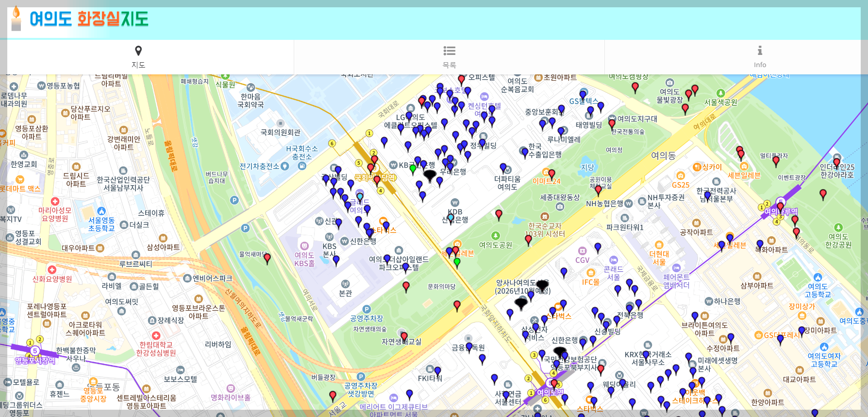Select the green marker beside KB국민은행
This screenshot has width=868, height=417.
pyautogui.click(x=413, y=169)
